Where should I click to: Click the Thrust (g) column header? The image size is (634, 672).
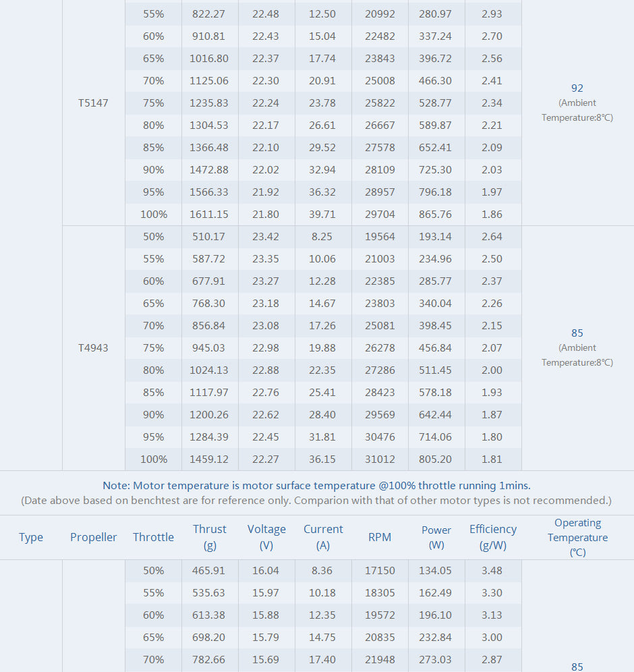point(210,537)
